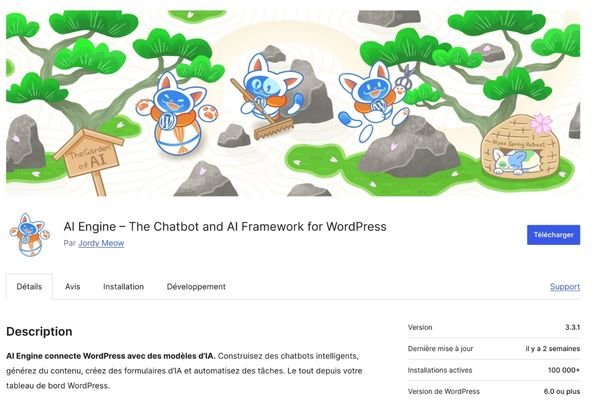This screenshot has height=400, width=600.
Task: Click the Installations actives 100 000+ row
Action: [x=494, y=370]
